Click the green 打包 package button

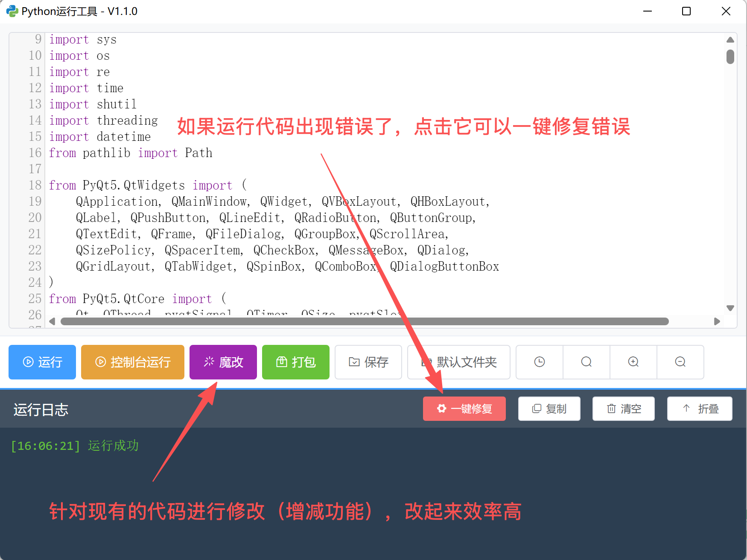(x=296, y=362)
